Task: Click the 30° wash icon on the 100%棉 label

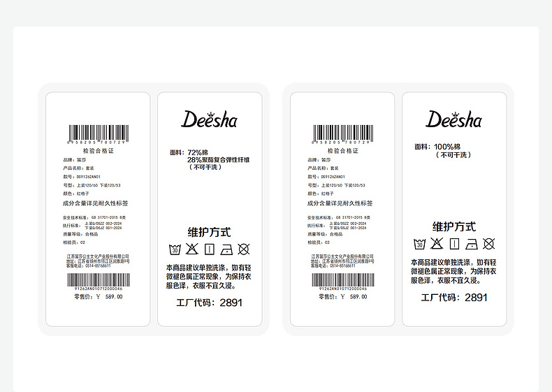Action: [420, 244]
